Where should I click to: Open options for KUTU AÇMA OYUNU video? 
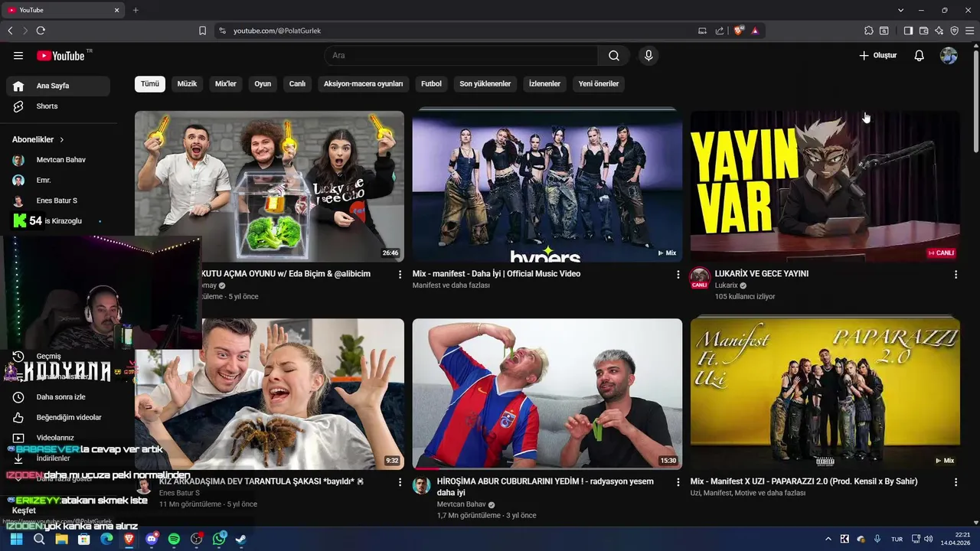(x=400, y=274)
